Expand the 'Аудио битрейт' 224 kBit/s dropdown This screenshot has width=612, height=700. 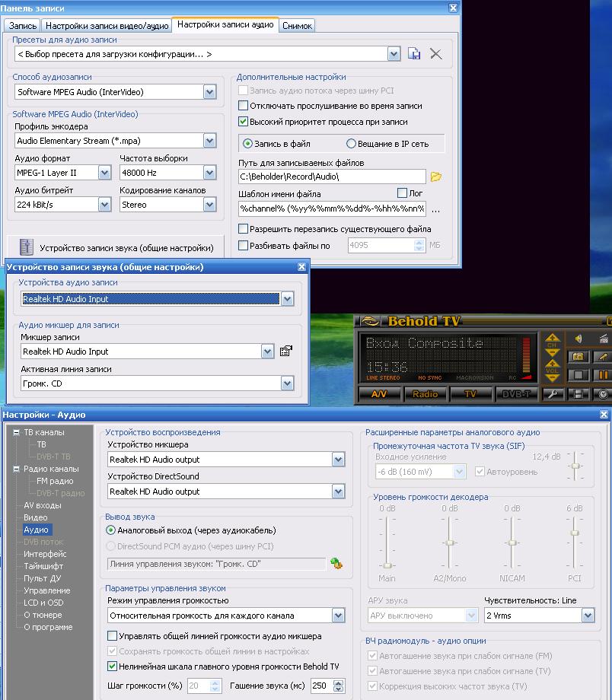(x=104, y=205)
